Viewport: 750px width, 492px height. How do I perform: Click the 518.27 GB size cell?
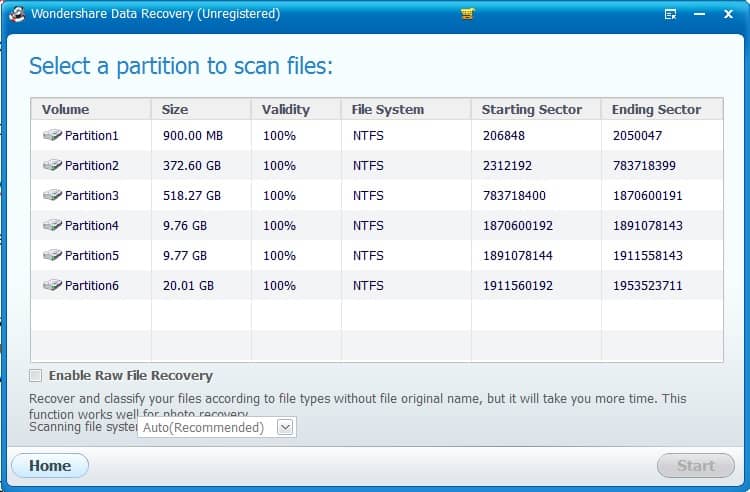tap(192, 196)
